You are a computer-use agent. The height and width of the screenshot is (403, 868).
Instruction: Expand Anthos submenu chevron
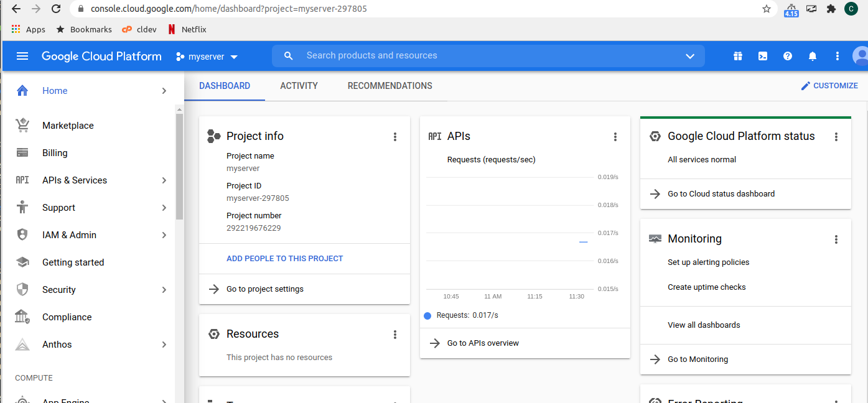point(164,345)
